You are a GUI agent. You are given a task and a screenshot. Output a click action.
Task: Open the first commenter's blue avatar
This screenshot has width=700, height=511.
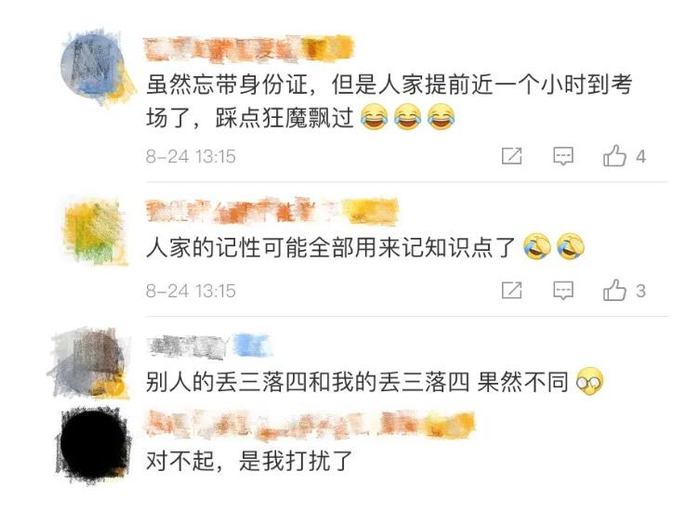tap(96, 66)
